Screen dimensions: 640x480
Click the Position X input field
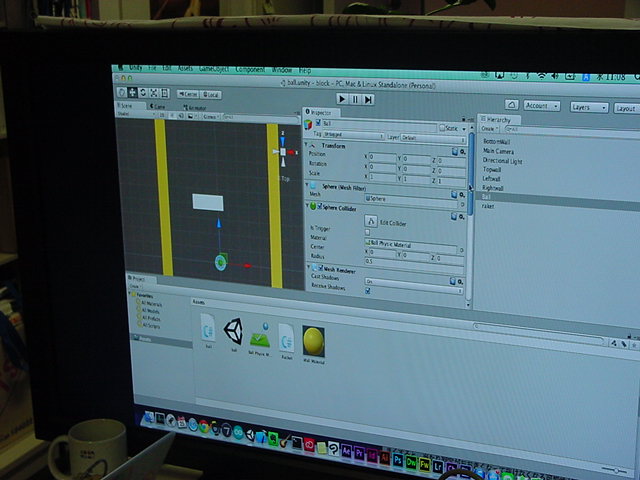coord(382,157)
